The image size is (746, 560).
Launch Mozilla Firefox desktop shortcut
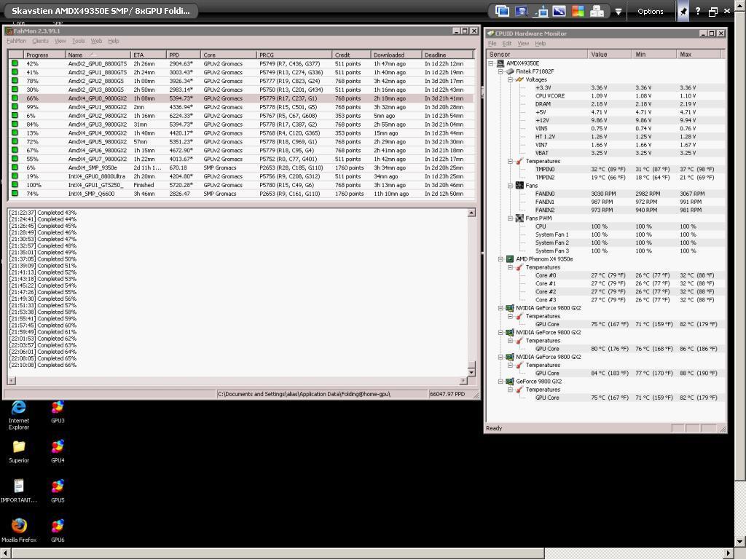pos(18,531)
